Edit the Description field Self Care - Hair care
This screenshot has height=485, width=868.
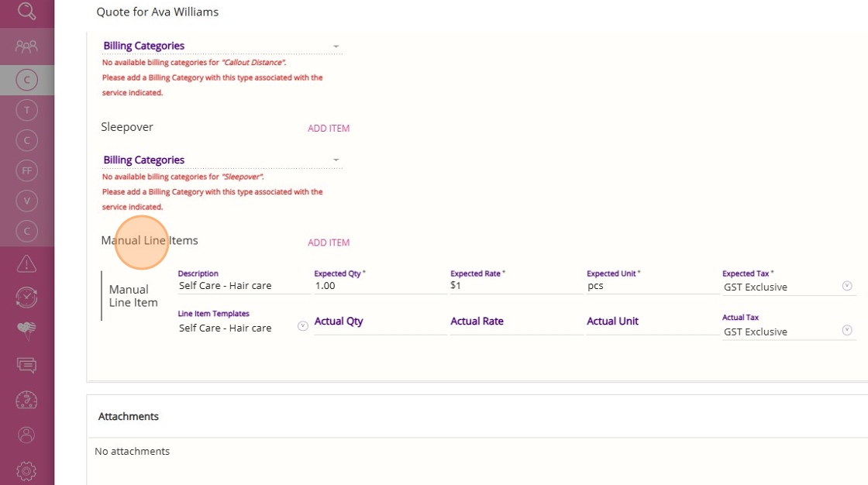tap(243, 286)
